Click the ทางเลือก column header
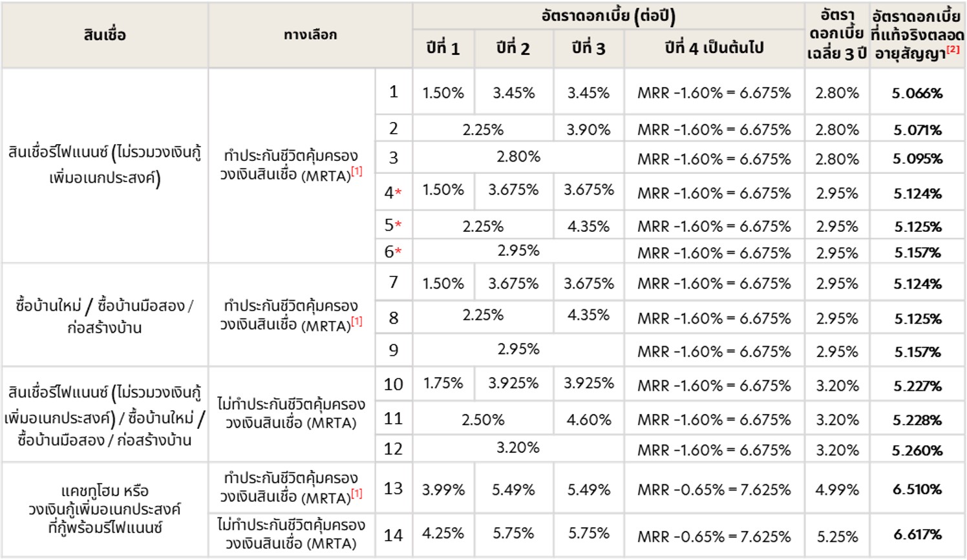967x560 pixels. pyautogui.click(x=310, y=35)
